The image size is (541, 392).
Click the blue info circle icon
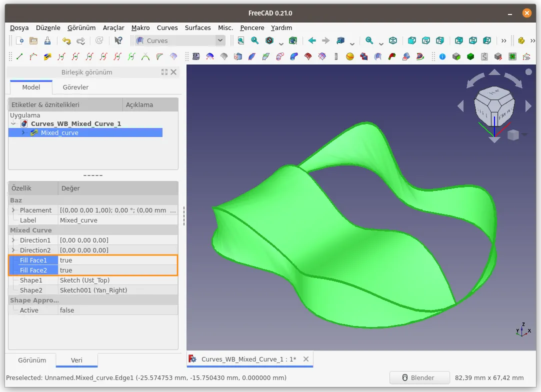[x=442, y=56]
